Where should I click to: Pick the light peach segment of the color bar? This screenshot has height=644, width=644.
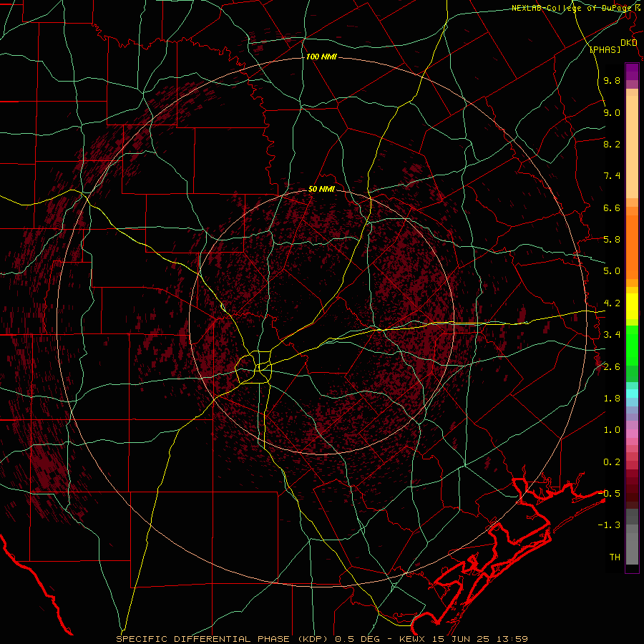click(632, 148)
